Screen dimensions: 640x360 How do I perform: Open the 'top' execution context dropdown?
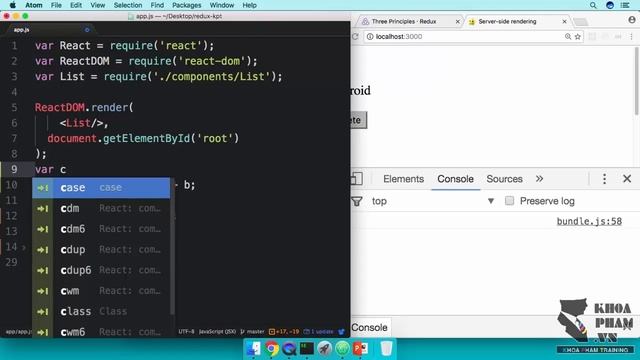pyautogui.click(x=433, y=201)
